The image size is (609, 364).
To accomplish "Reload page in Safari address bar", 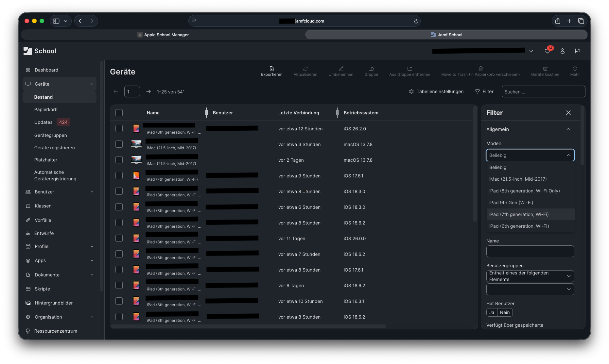I will [416, 21].
